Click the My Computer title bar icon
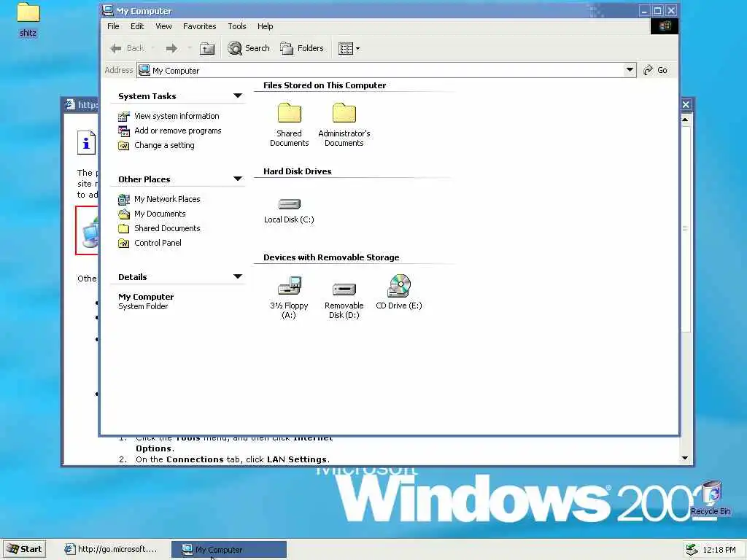 [x=108, y=10]
